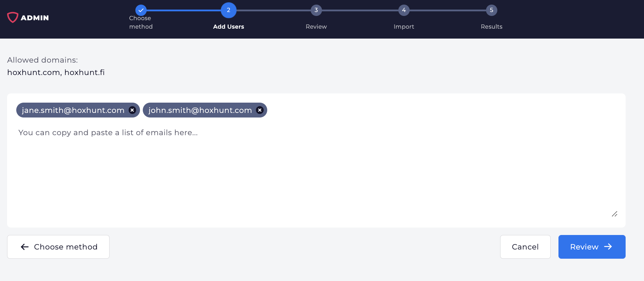
Task: Click the john.smith@hoxhunt.com email text
Action: 200,110
